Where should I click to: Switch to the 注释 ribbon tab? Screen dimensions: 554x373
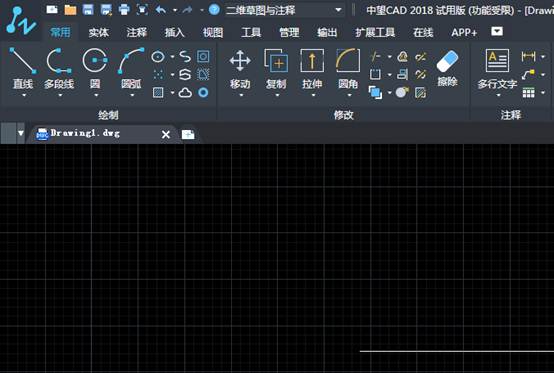[136, 33]
